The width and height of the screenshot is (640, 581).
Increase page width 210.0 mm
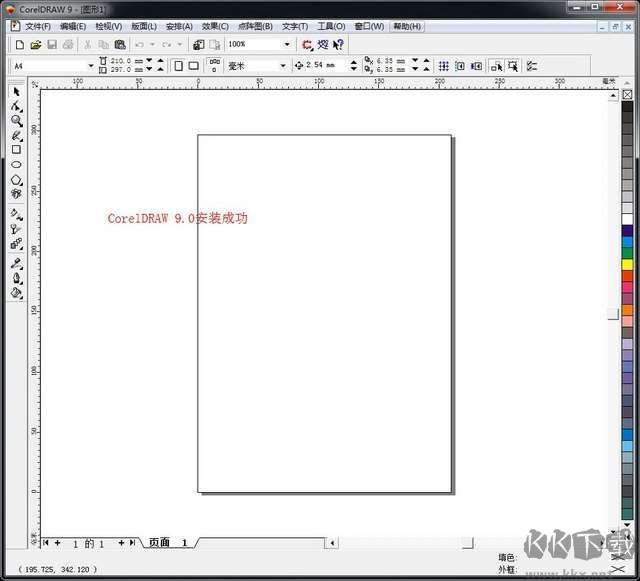[x=160, y=60]
